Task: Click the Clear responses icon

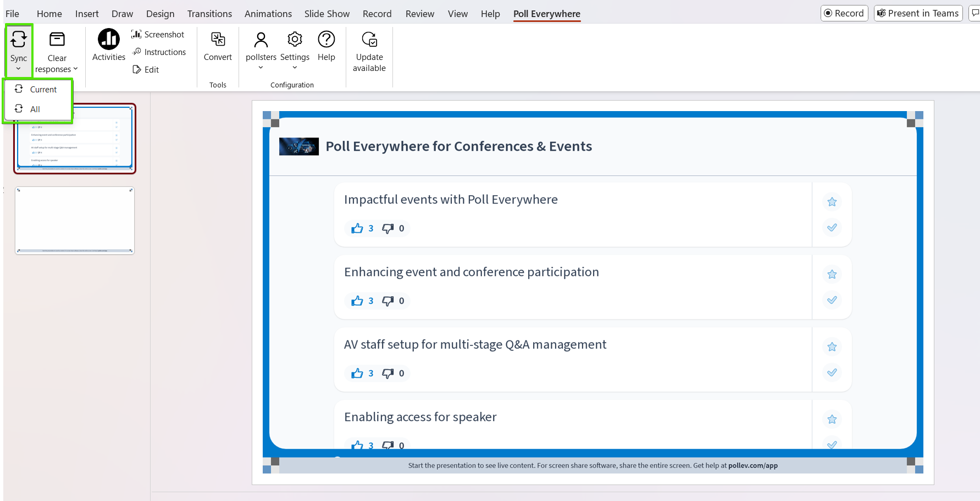Action: click(x=57, y=39)
